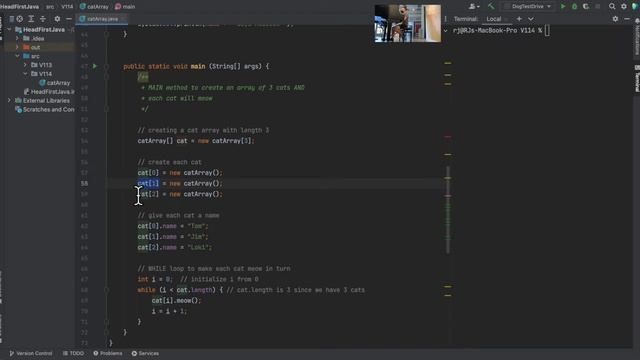Click the main method breadcrumb

[x=125, y=7]
